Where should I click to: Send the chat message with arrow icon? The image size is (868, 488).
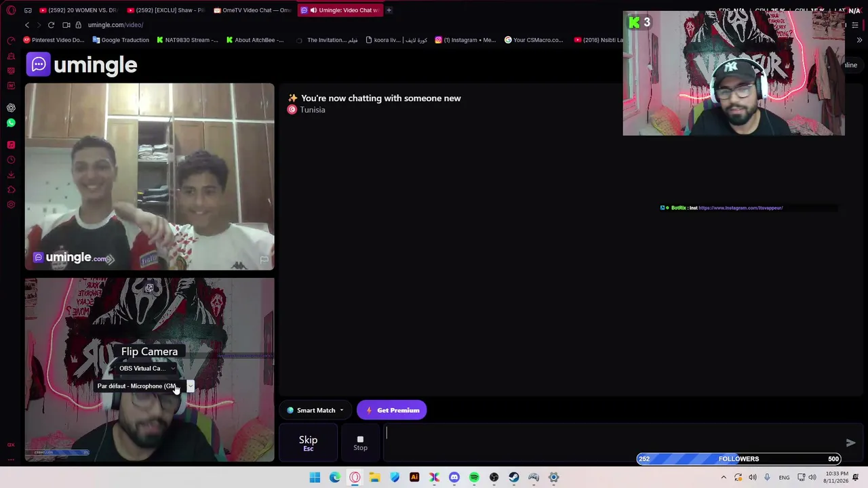[850, 443]
